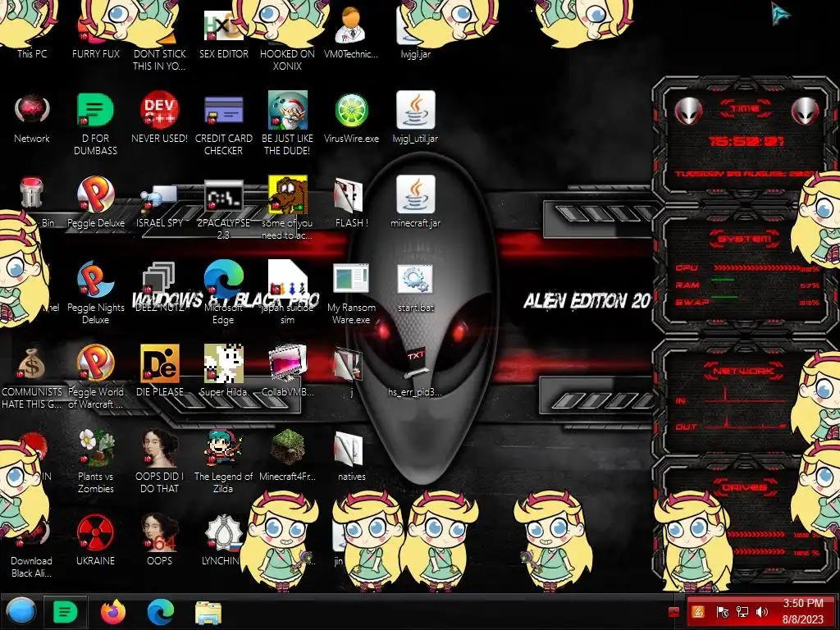Screen dimensions: 840x630
Task: Open green document app in taskbar
Action: coord(66,612)
